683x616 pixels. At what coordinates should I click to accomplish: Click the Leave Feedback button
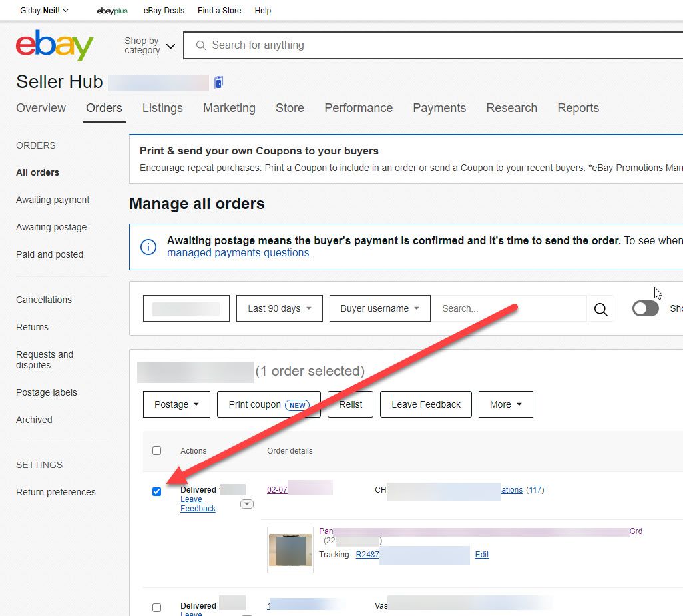[x=425, y=404]
